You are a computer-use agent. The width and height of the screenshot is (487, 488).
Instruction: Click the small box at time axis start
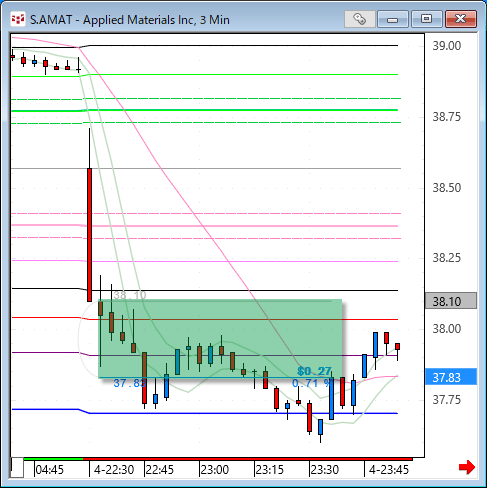[17, 468]
